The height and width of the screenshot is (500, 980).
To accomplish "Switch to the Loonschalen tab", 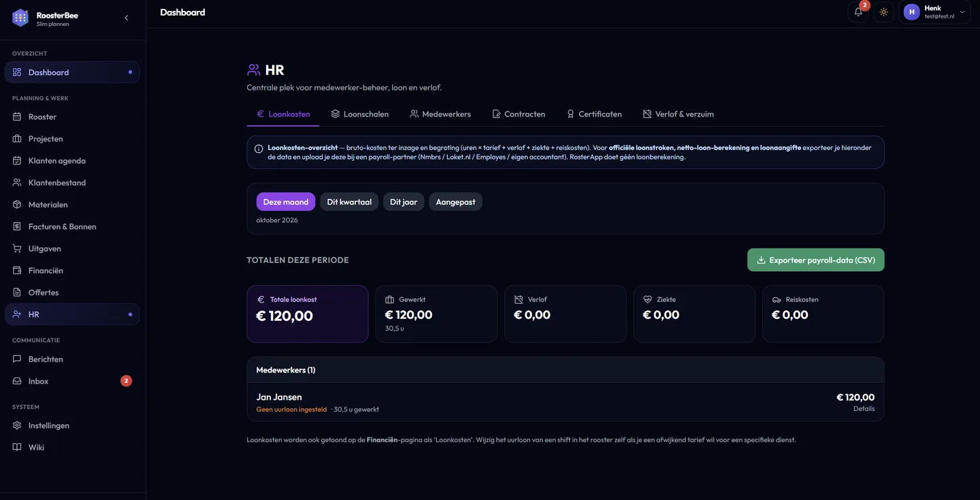I will click(x=359, y=114).
